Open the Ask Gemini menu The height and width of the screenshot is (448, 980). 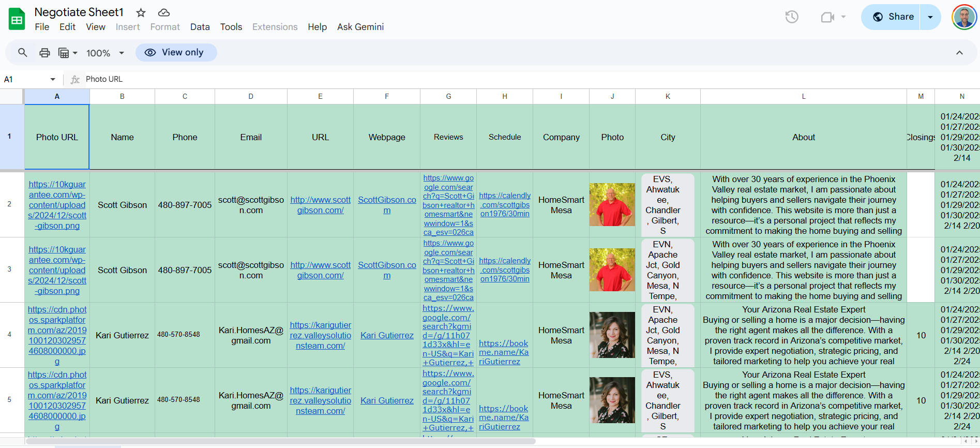tap(360, 27)
